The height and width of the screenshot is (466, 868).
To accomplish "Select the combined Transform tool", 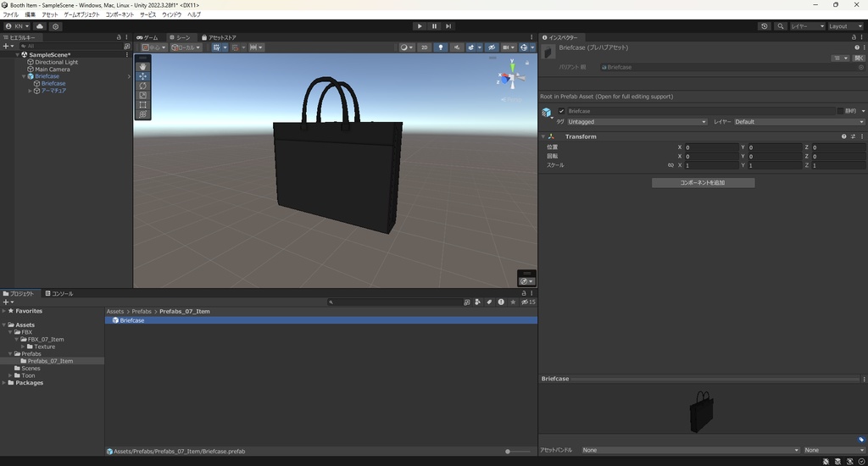I will (x=142, y=114).
